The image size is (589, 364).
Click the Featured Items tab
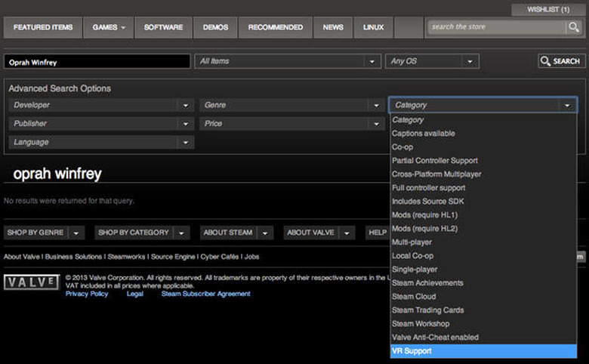tap(43, 27)
